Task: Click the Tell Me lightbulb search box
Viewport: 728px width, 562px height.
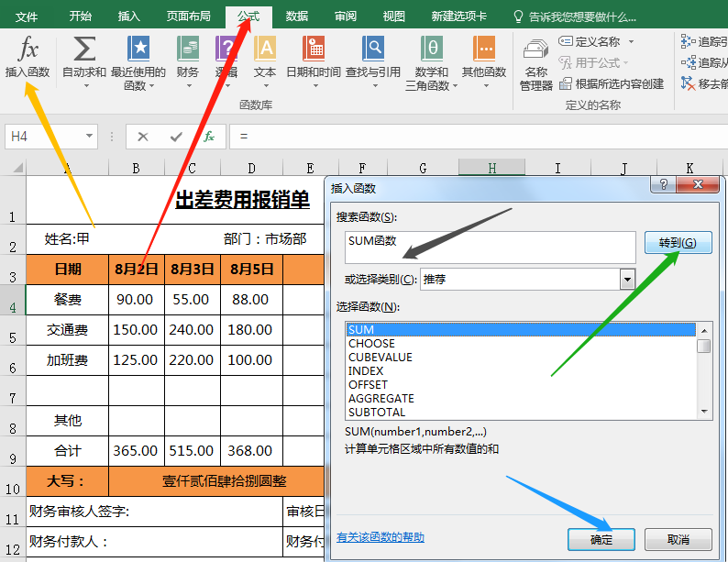Action: pyautogui.click(x=576, y=17)
